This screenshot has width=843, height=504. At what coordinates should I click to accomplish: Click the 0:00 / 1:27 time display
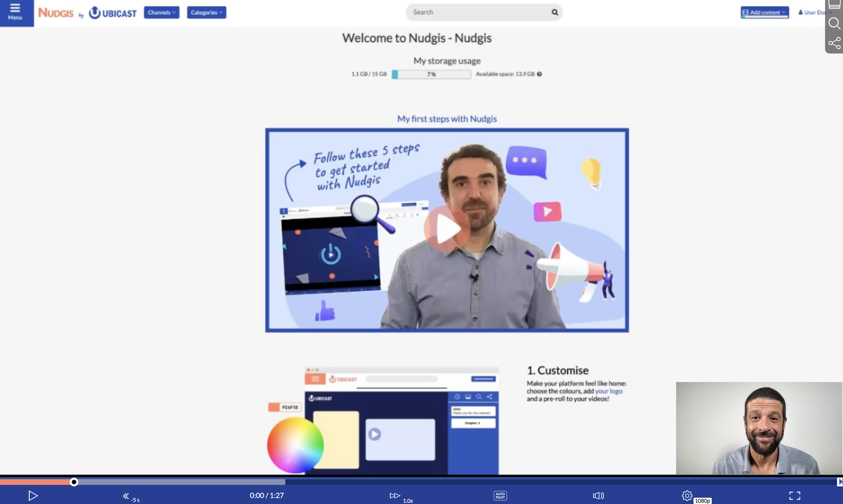point(267,496)
